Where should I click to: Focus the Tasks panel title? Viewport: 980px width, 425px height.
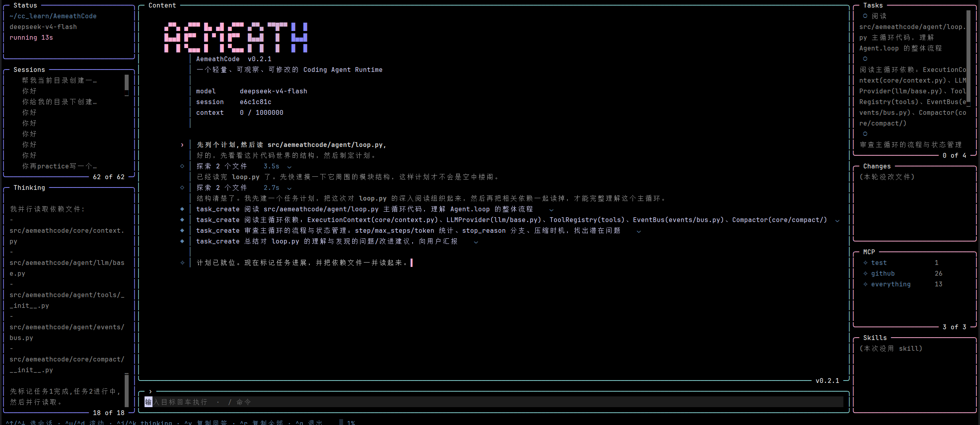pos(873,6)
